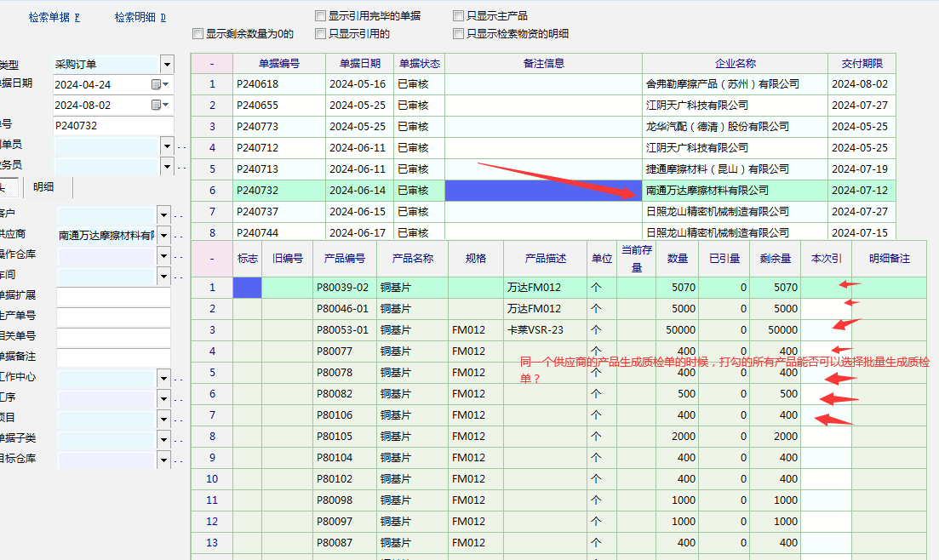The width and height of the screenshot is (939, 560).
Task: Check the 显示剩余数量为0的 option
Action: 198,34
